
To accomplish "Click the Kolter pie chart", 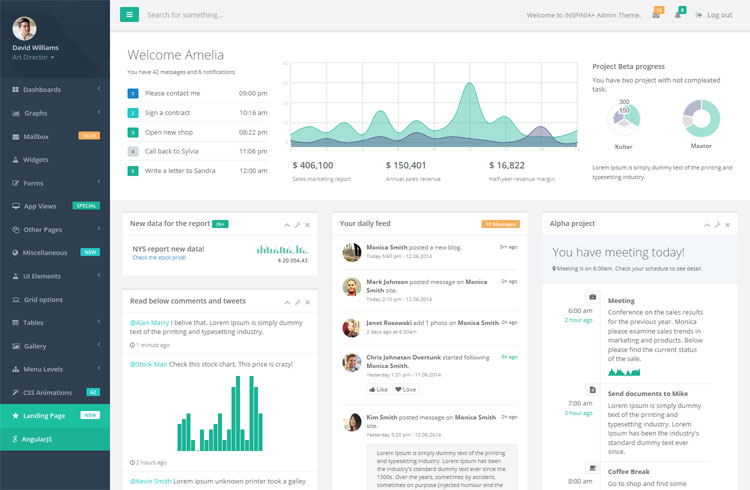I will pos(624,120).
